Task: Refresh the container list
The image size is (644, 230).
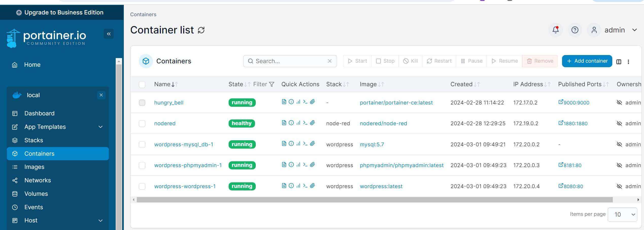Action: click(x=201, y=30)
